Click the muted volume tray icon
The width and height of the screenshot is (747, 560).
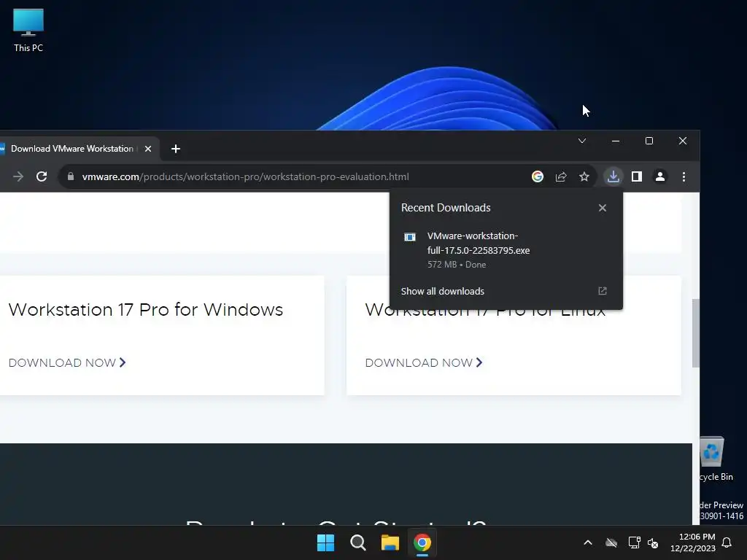coord(653,542)
